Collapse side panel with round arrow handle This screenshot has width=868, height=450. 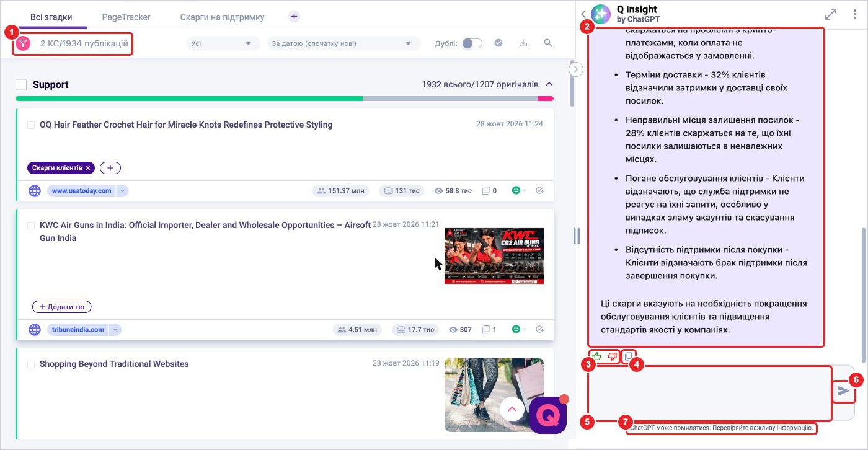pos(577,69)
